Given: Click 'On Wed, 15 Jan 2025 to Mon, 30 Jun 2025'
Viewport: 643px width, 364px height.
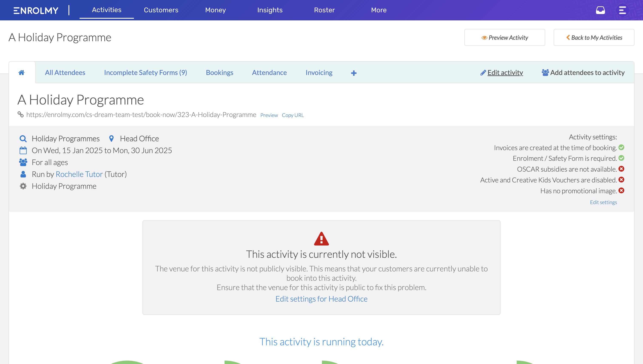Looking at the screenshot, I should [102, 151].
